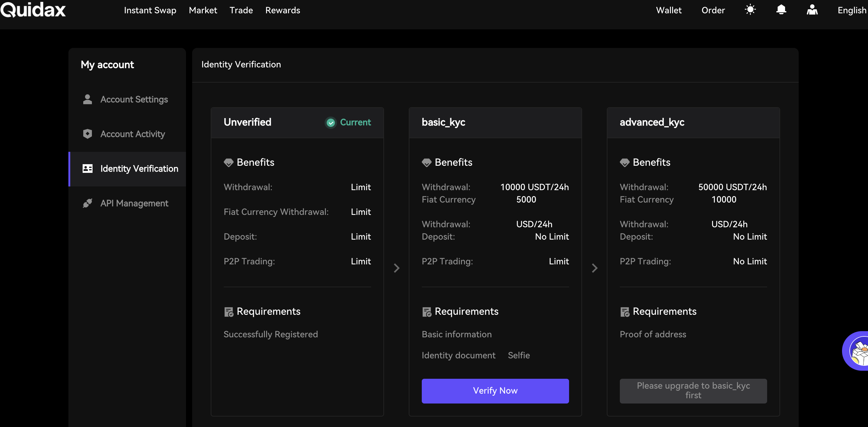Click chevron arrow between basic_kyc and advanced_kyc
Screen dimensions: 868x427
point(594,268)
